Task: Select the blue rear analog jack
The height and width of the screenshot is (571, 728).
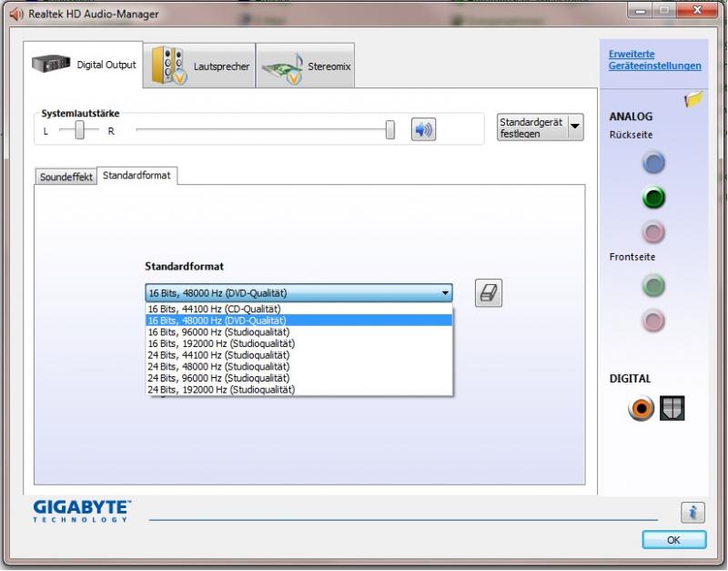Action: click(x=653, y=163)
